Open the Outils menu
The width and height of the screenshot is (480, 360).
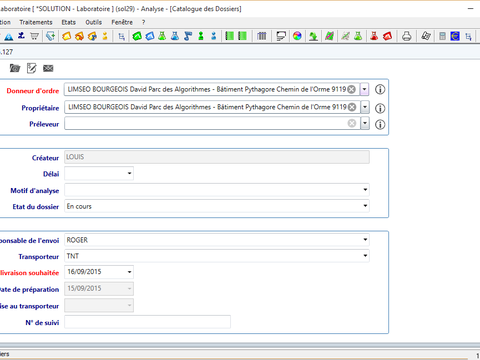(x=94, y=22)
